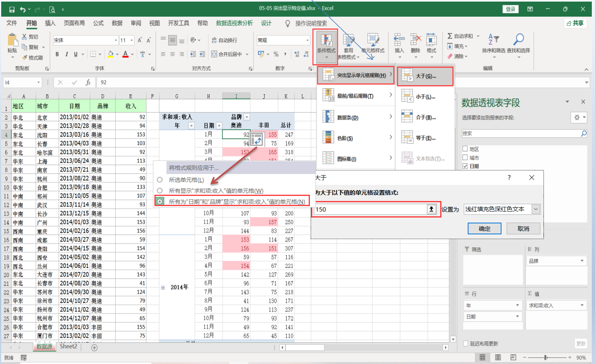Switch to Sheet2 tab
Image resolution: width=595 pixels, height=364 pixels.
coord(69,346)
